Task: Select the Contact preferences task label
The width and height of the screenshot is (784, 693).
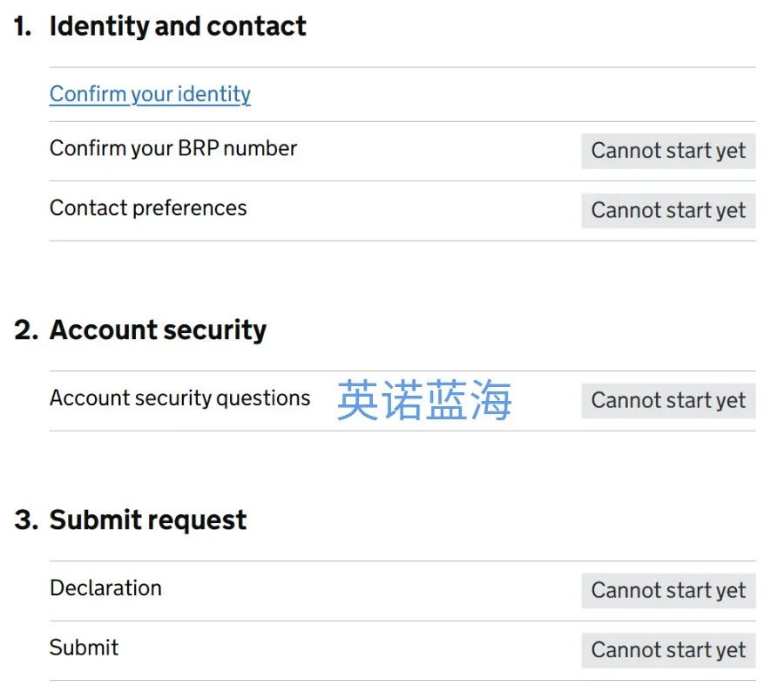Action: coord(148,208)
